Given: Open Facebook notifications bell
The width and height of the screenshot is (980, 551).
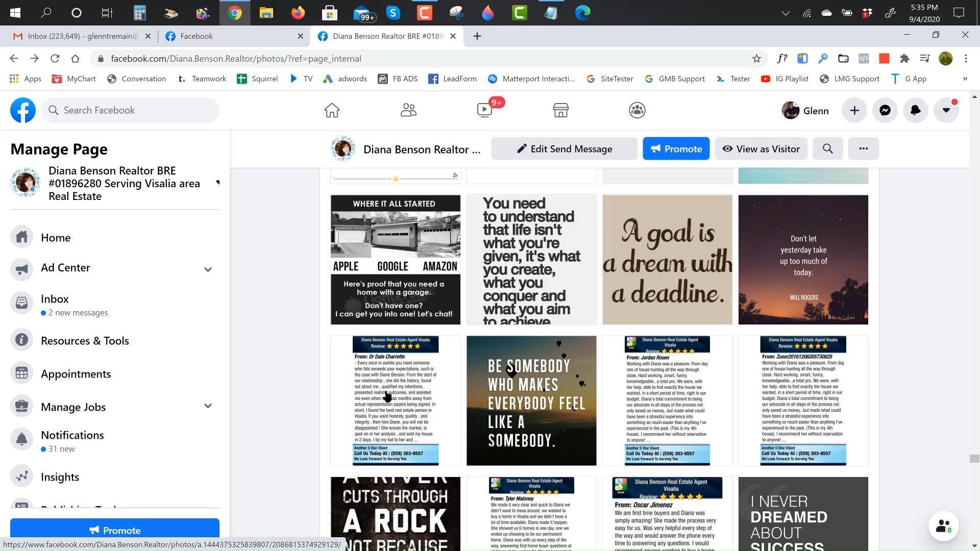Looking at the screenshot, I should click(916, 111).
